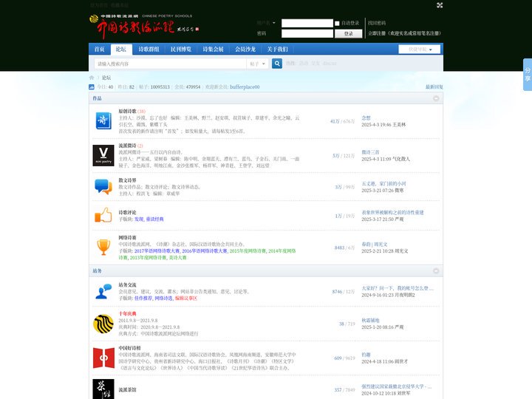Open the red 编辑议事区 subforum link
The image size is (532, 399).
click(186, 299)
